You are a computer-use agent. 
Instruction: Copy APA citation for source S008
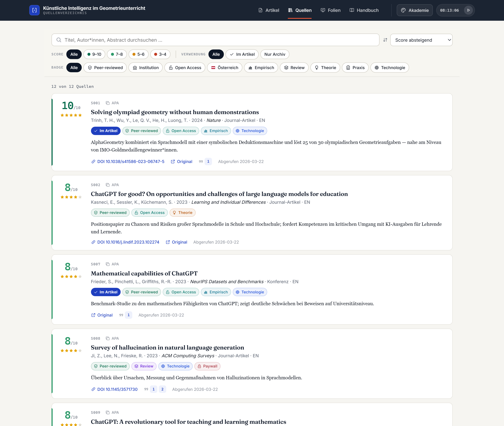(112, 338)
